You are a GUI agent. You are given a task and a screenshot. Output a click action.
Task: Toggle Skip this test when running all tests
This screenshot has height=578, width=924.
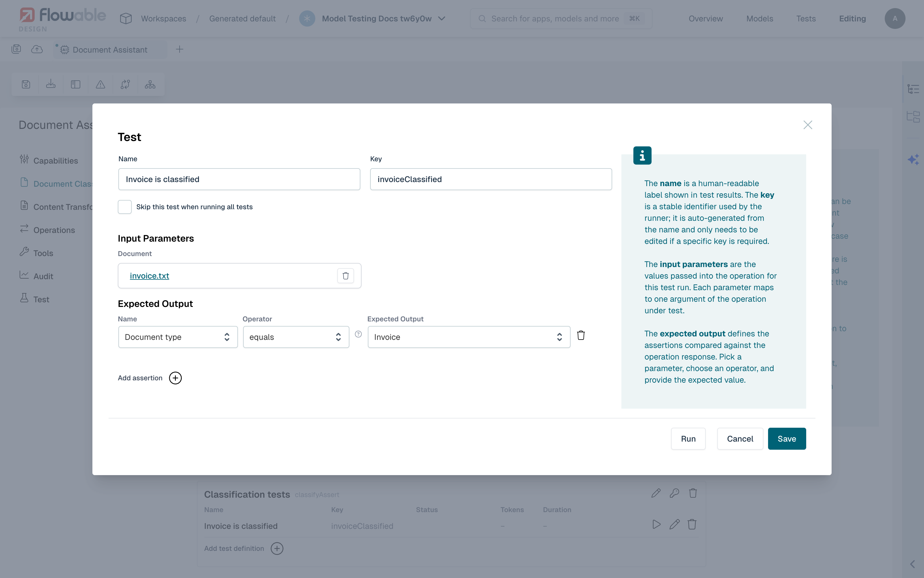click(124, 207)
